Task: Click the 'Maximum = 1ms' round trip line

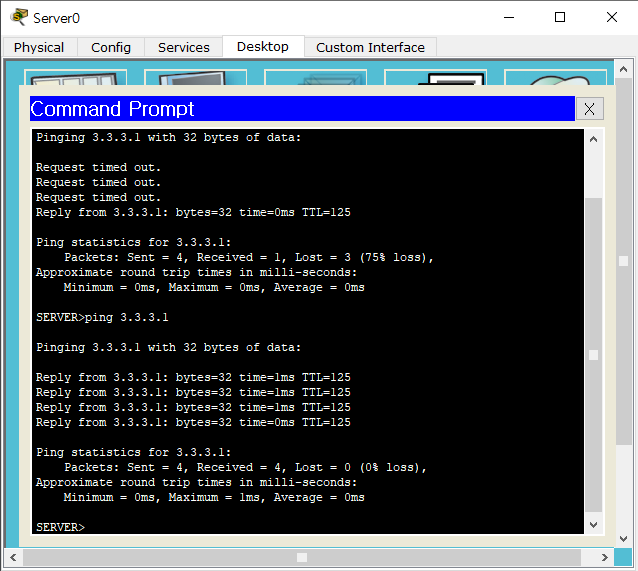Action: point(214,497)
